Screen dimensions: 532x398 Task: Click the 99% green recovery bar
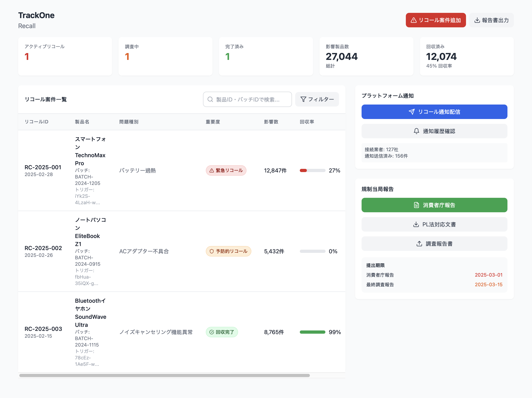(x=312, y=332)
